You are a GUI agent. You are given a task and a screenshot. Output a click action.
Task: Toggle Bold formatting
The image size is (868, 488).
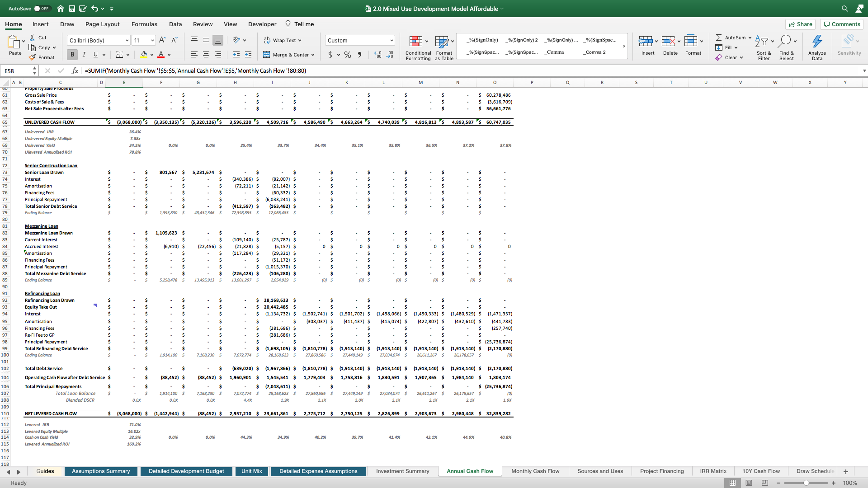(72, 55)
